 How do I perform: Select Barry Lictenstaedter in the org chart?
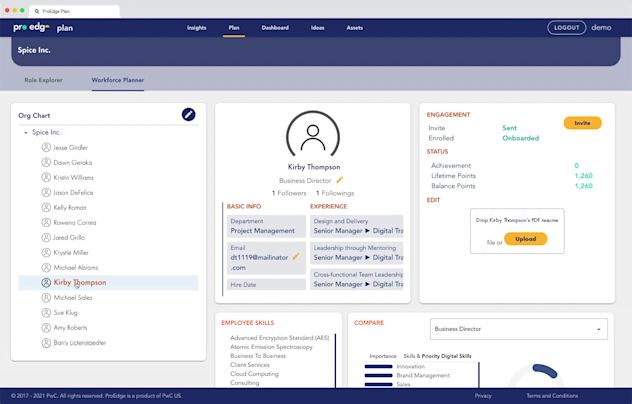click(x=80, y=343)
